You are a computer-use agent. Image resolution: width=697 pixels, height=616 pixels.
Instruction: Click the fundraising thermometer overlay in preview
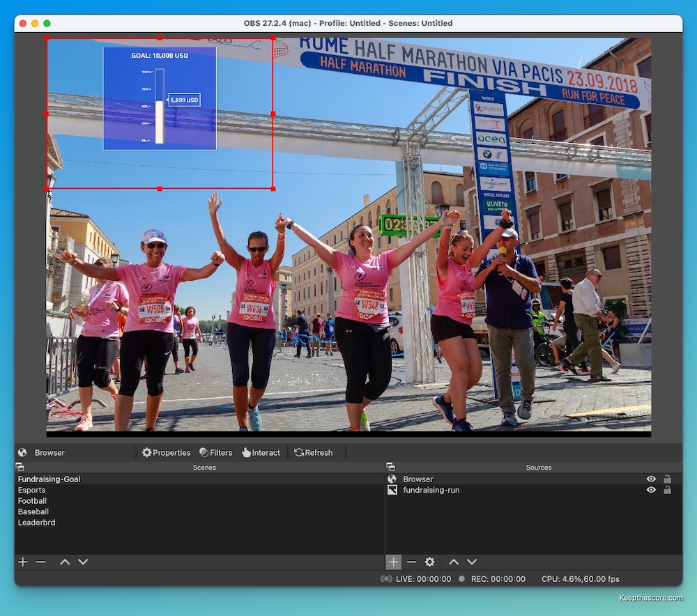pos(160,99)
